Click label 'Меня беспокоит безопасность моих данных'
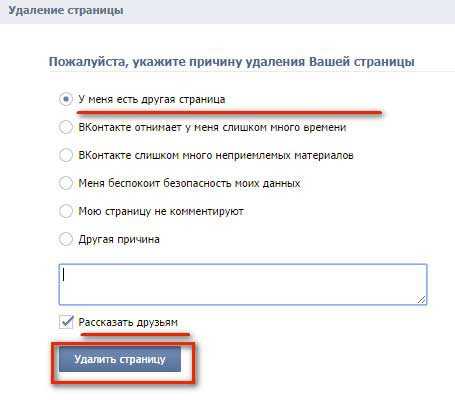Viewport: 455px width, 400px height. point(189,183)
